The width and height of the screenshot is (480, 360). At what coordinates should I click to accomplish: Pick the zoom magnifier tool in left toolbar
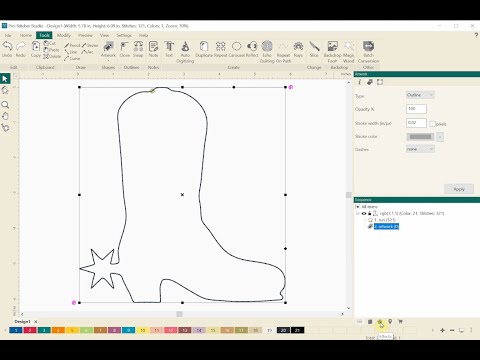tap(5, 105)
